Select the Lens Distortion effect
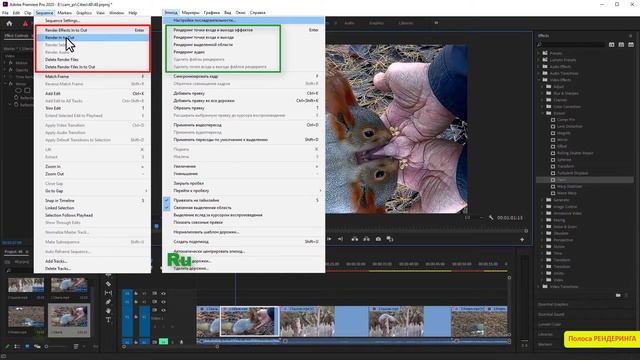 point(570,127)
